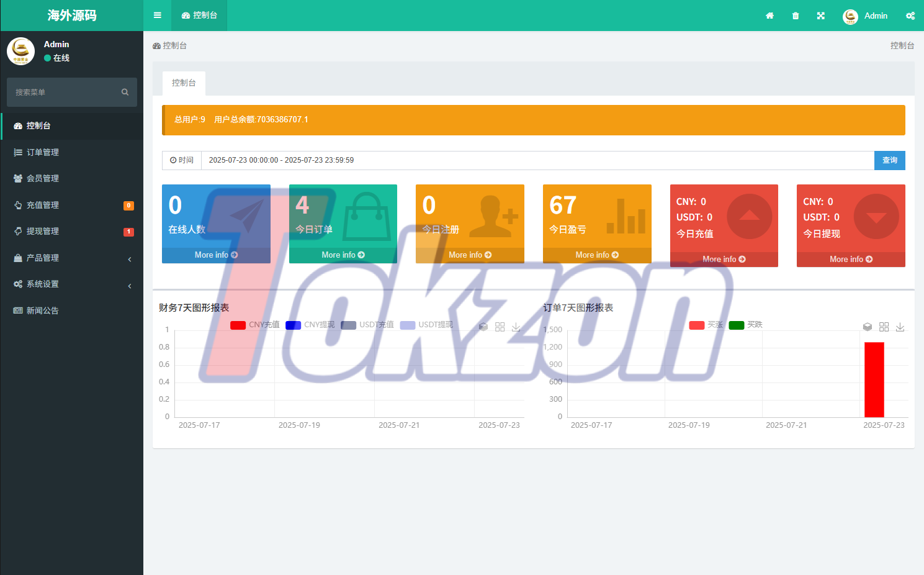Viewport: 924px width, 575px height.
Task: Expand the 产品管理 sidebar menu
Action: (x=72, y=258)
